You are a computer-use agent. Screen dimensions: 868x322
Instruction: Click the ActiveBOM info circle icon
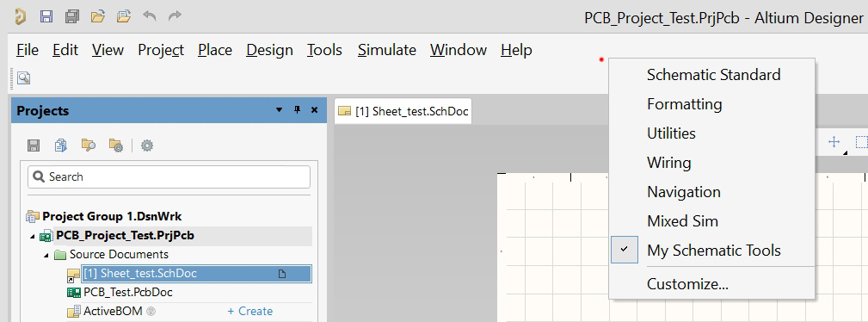click(151, 312)
